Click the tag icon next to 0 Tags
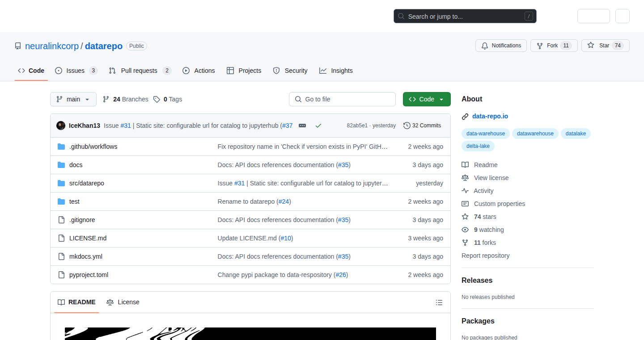Viewport: 644px width, 340px height. pyautogui.click(x=157, y=99)
